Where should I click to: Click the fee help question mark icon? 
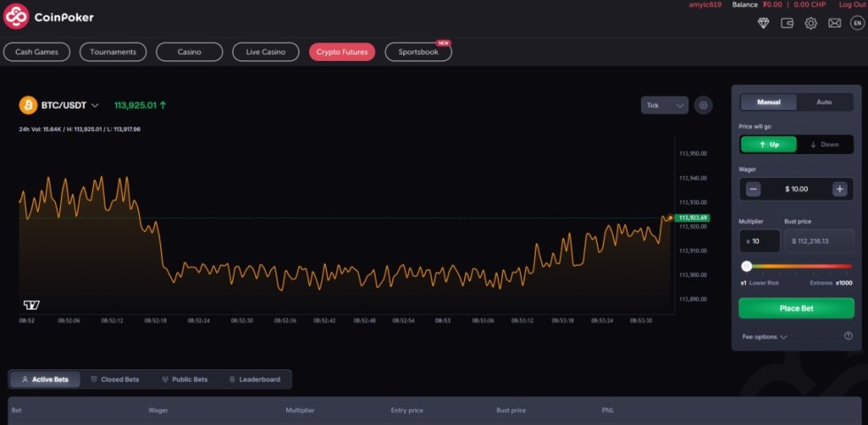[x=848, y=336]
